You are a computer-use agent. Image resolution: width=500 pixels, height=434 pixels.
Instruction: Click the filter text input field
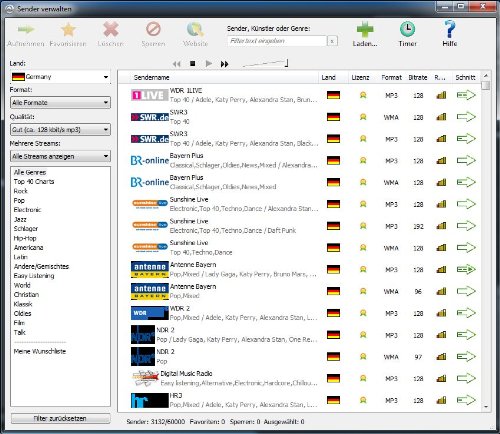(x=277, y=41)
